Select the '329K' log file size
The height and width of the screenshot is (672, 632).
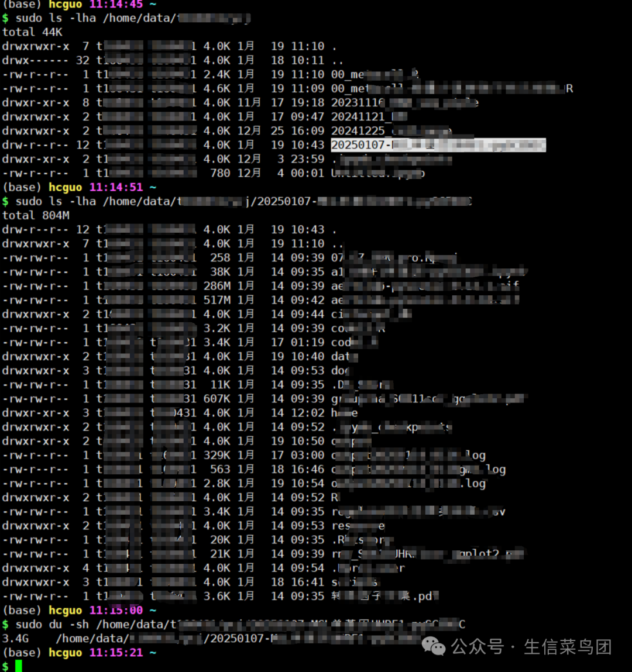[217, 455]
